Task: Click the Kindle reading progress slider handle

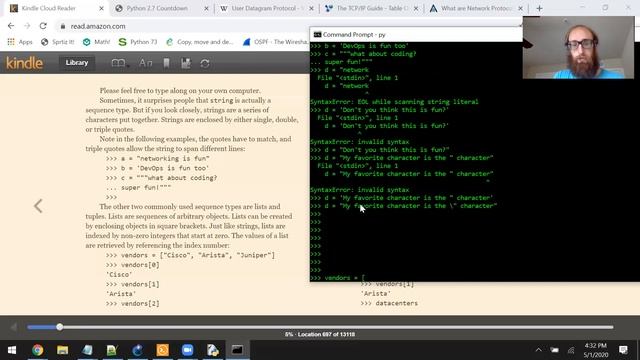Action: click(x=60, y=327)
